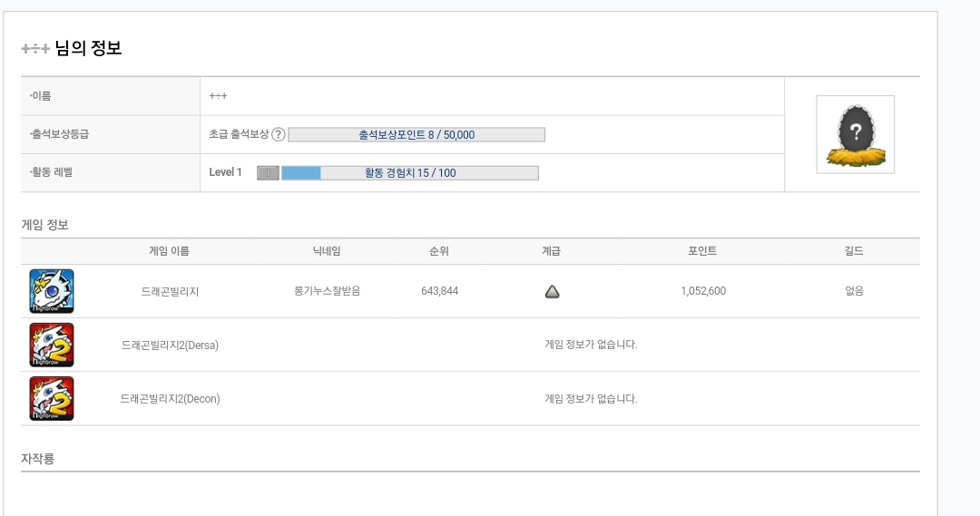Image resolution: width=980 pixels, height=516 pixels.
Task: Click the help icon beside 초급 출석보상
Action: tap(279, 135)
